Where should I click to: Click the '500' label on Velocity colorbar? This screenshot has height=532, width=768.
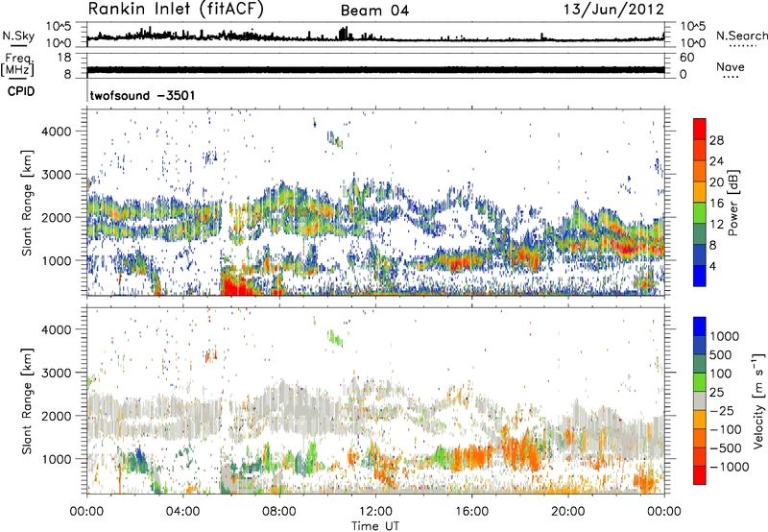coord(721,355)
